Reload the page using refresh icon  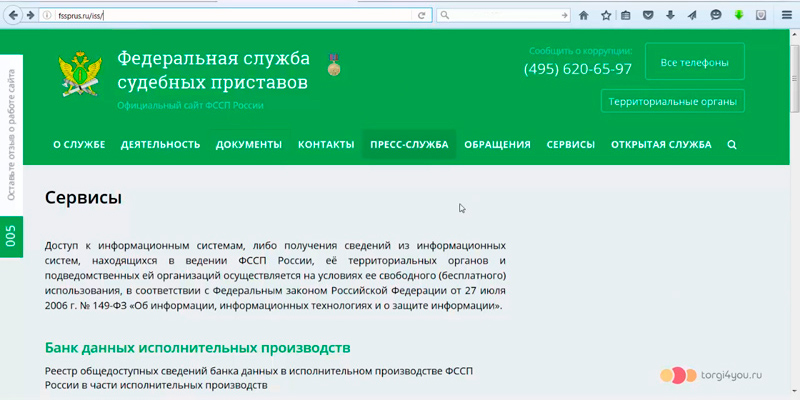click(x=421, y=15)
